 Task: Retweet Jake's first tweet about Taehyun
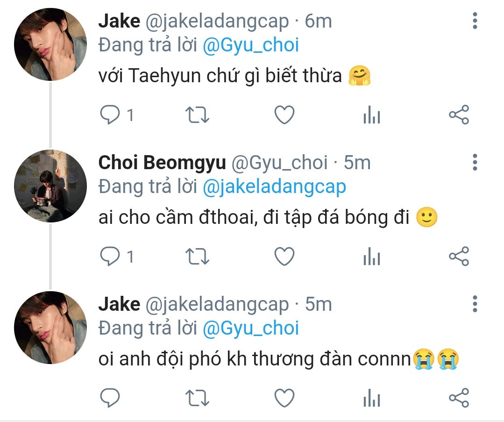coord(198,115)
